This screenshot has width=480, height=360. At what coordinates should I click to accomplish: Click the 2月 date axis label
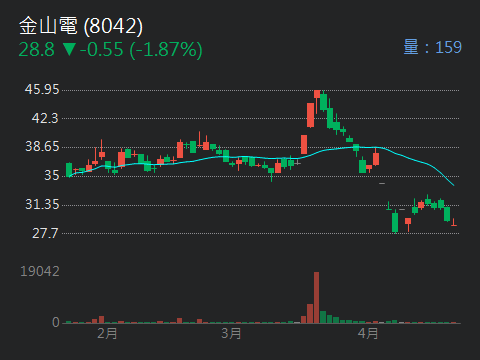point(107,333)
